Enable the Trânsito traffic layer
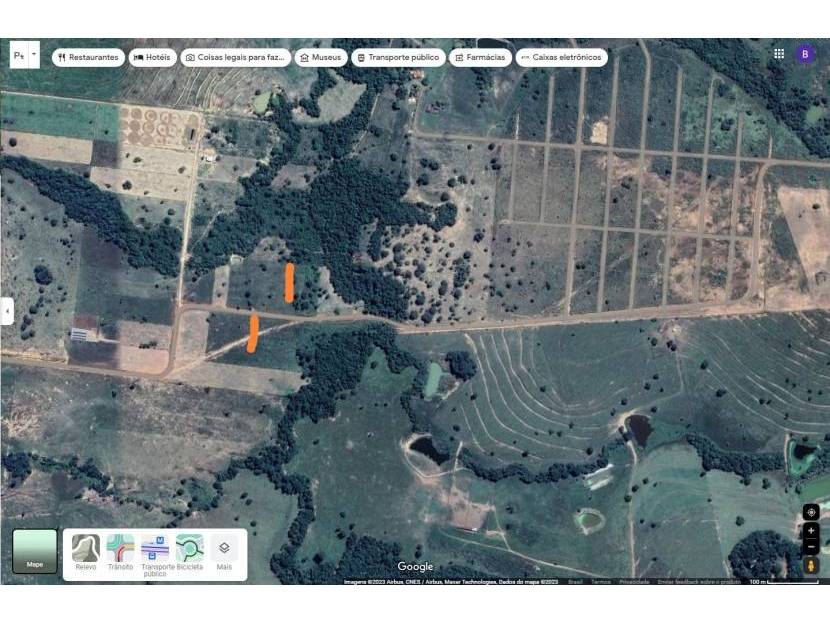The image size is (830, 623). (x=120, y=551)
